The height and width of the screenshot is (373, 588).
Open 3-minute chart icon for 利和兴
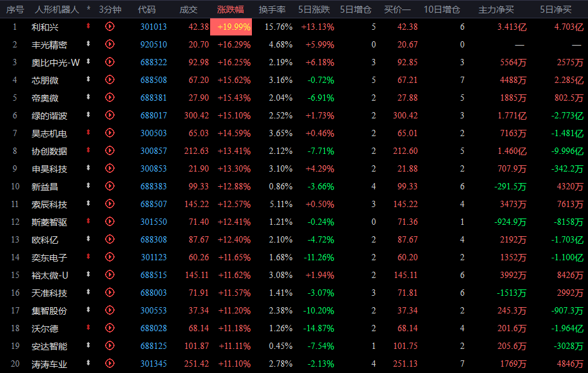[x=109, y=27]
